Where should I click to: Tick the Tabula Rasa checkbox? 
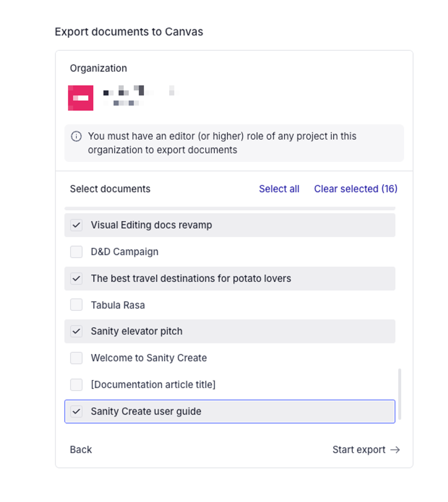pyautogui.click(x=76, y=305)
